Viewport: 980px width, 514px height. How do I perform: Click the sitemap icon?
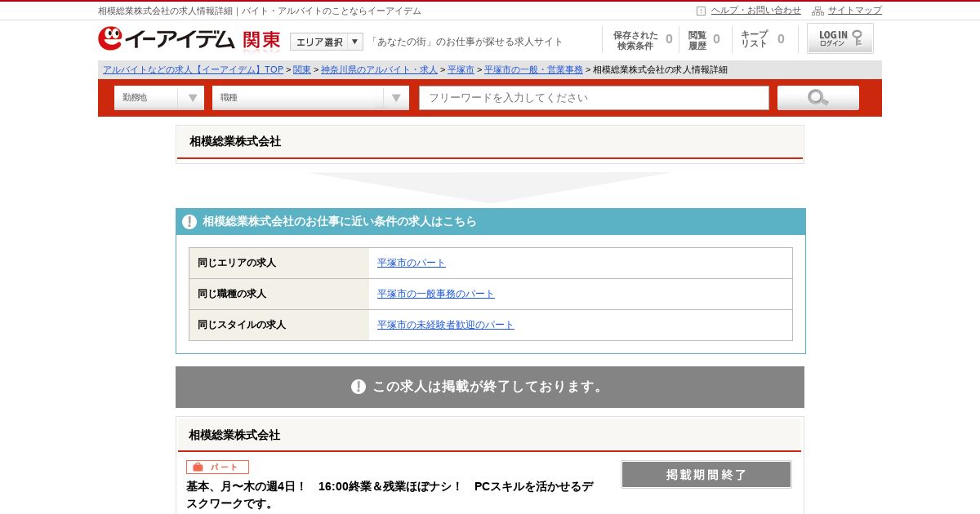point(817,11)
